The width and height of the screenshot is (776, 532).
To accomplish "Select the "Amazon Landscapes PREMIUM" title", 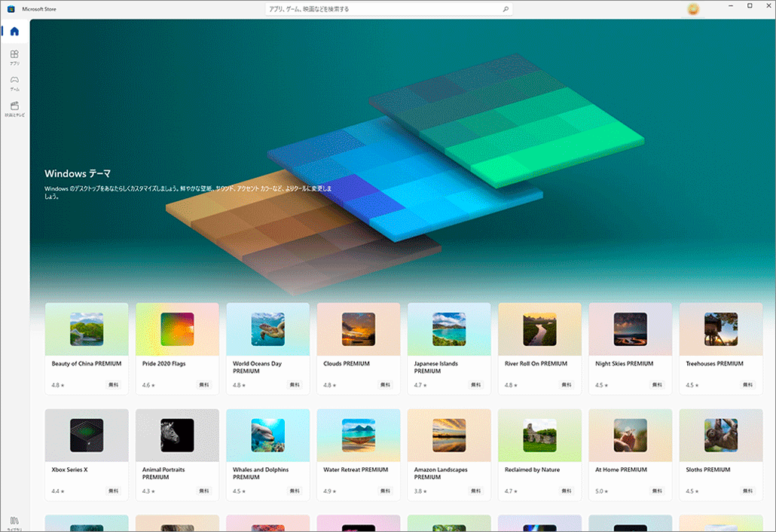I will point(441,474).
